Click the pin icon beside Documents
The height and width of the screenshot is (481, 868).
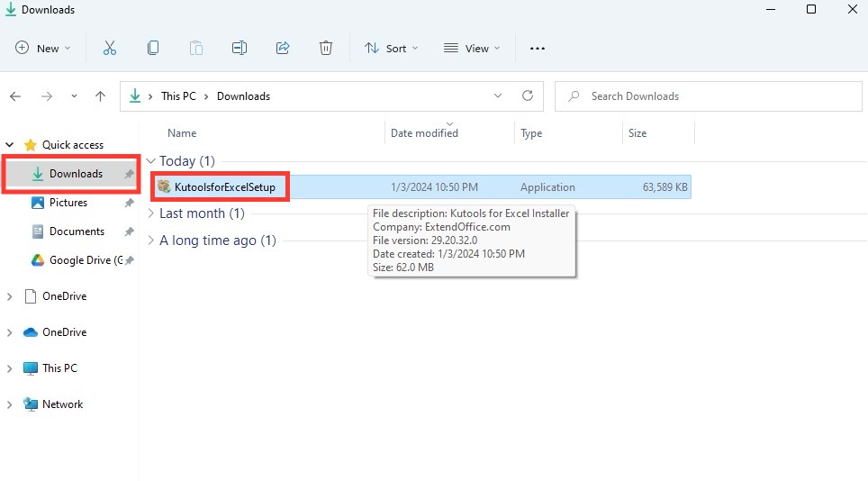tap(129, 231)
